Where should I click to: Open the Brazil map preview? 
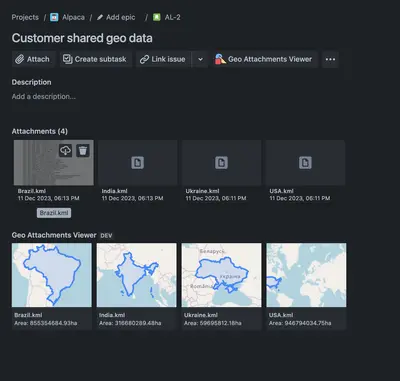click(x=52, y=275)
